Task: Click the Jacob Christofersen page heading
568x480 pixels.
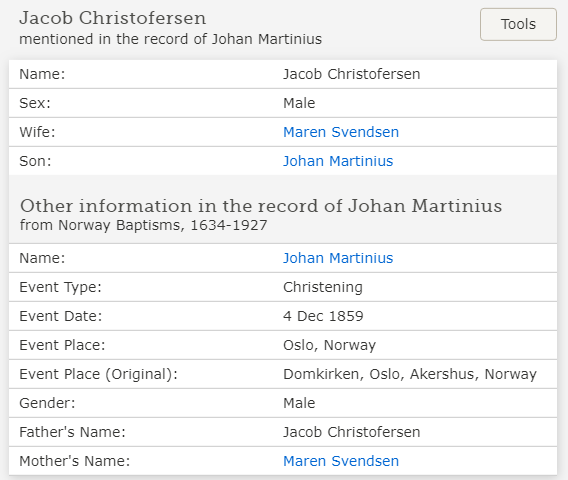Action: click(x=113, y=18)
